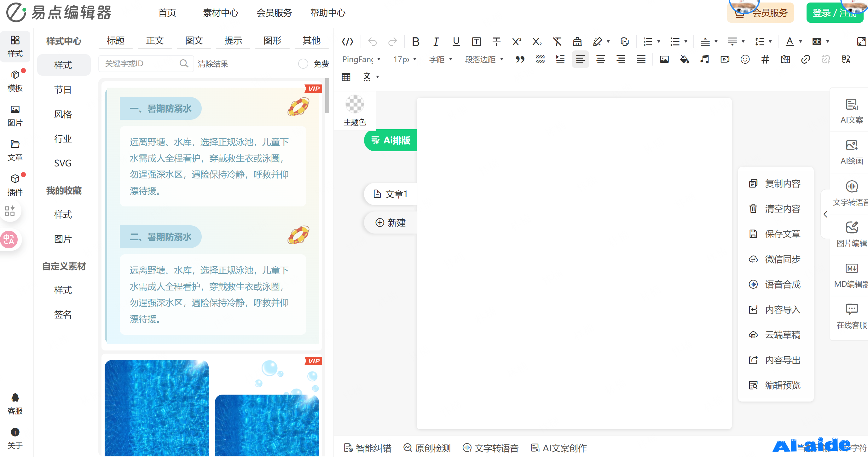Open the hyperlink insert tool
This screenshot has width=868, height=457.
(805, 60)
